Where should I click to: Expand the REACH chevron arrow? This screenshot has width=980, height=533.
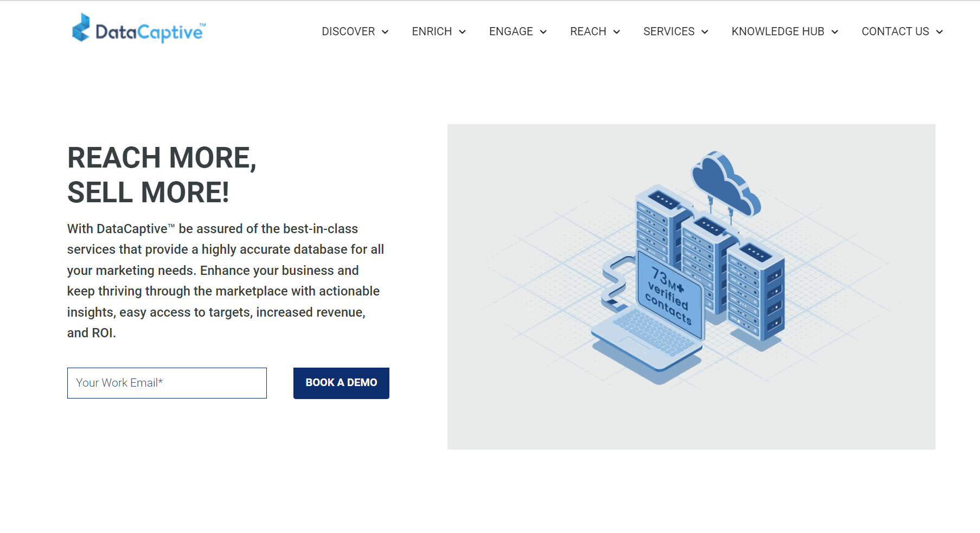616,32
